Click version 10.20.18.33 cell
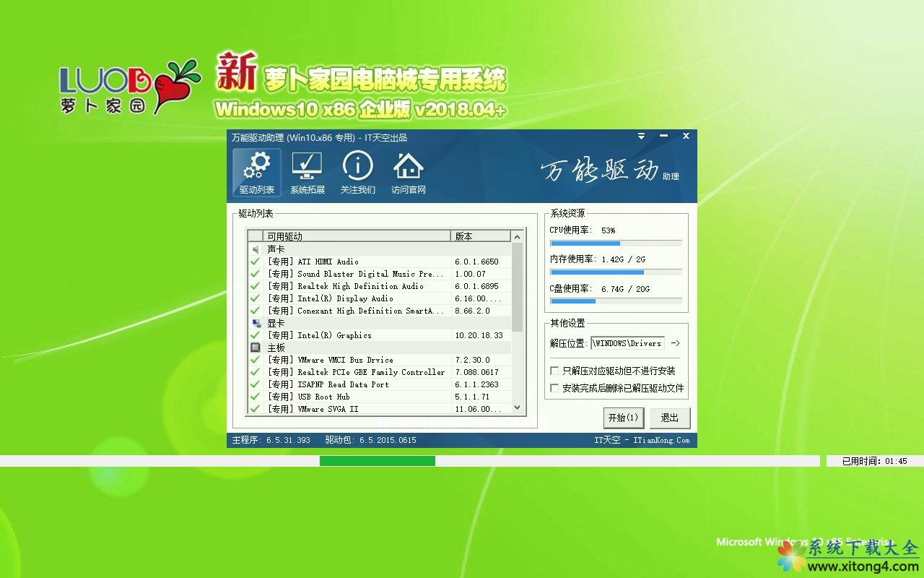 coord(479,335)
